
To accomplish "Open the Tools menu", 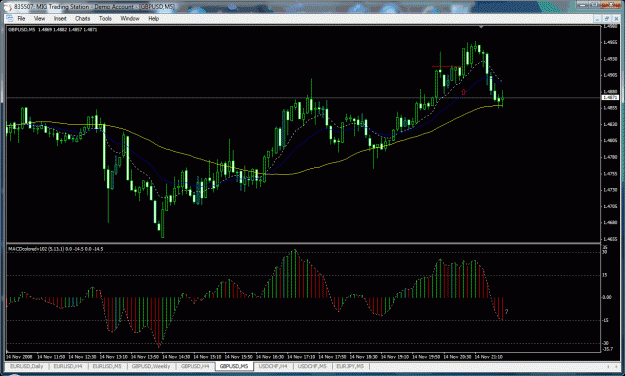I will [105, 18].
